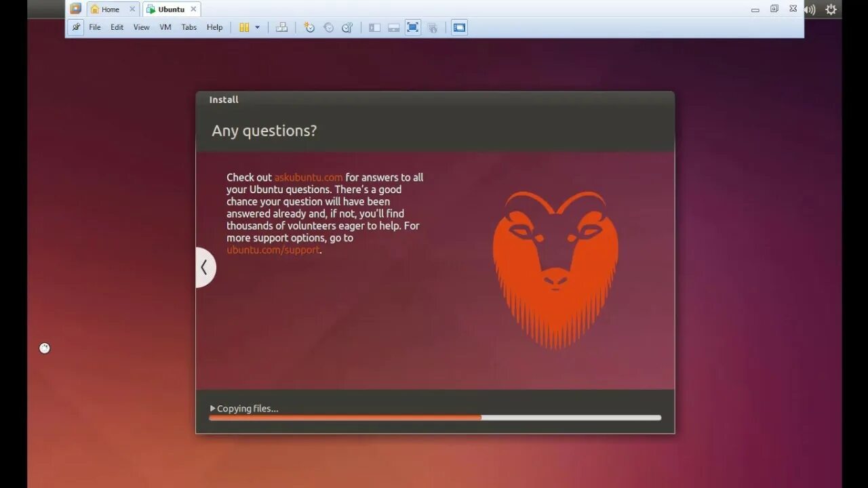Viewport: 868px width, 488px height.
Task: Click the Unity mode toolbar icon
Action: tap(432, 27)
